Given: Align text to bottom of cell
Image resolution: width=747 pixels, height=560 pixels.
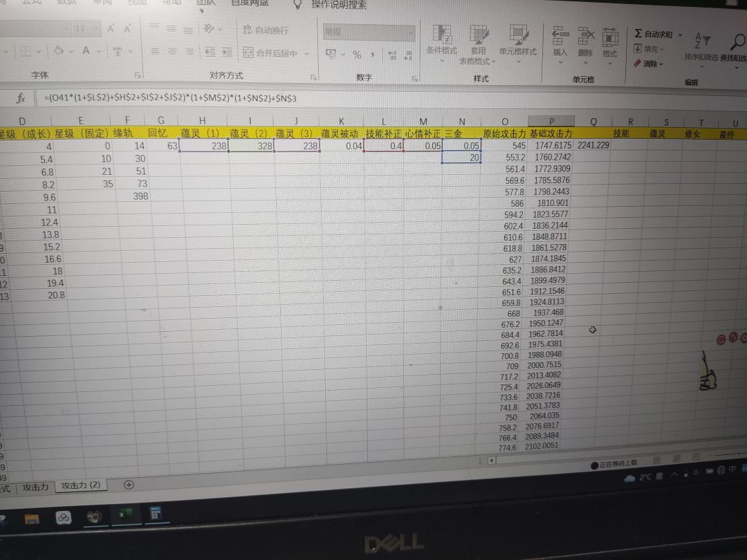Looking at the screenshot, I should pyautogui.click(x=189, y=30).
